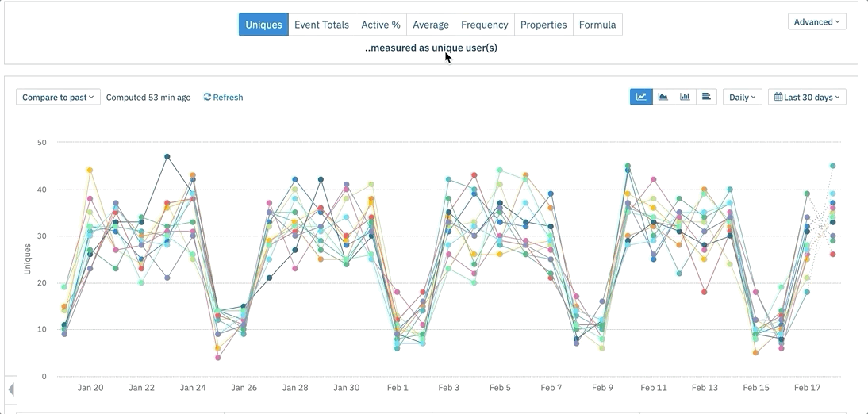Select the horizontal bar chart icon
The width and height of the screenshot is (868, 414).
pos(706,97)
